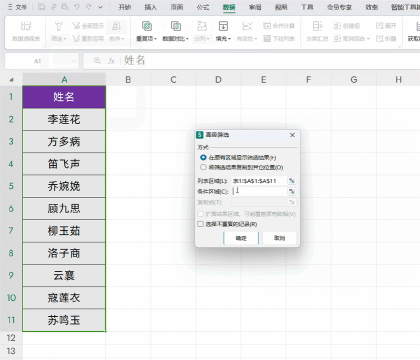420x360 pixels.
Task: Switch to the 开始 ribbon tab
Action: coord(125,7)
